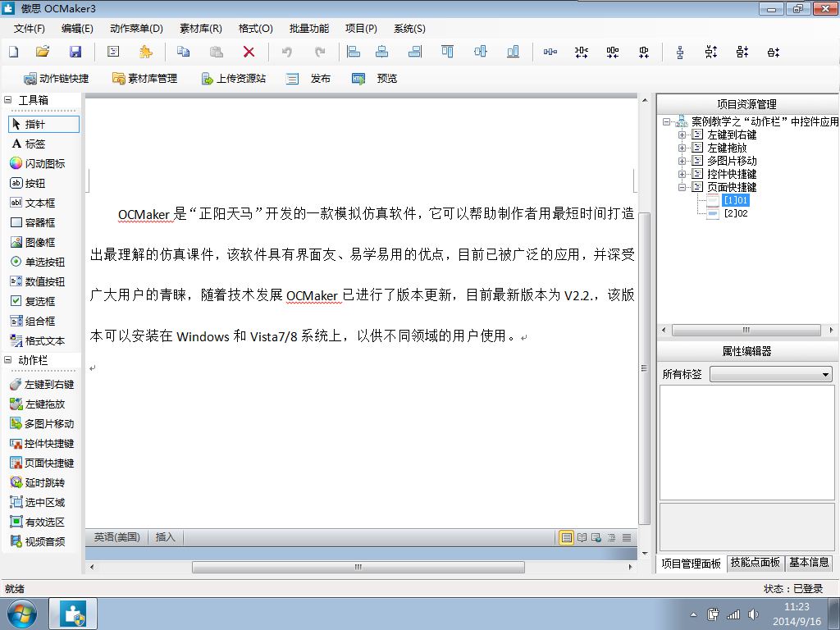Click the Align top edges icon

tap(447, 52)
